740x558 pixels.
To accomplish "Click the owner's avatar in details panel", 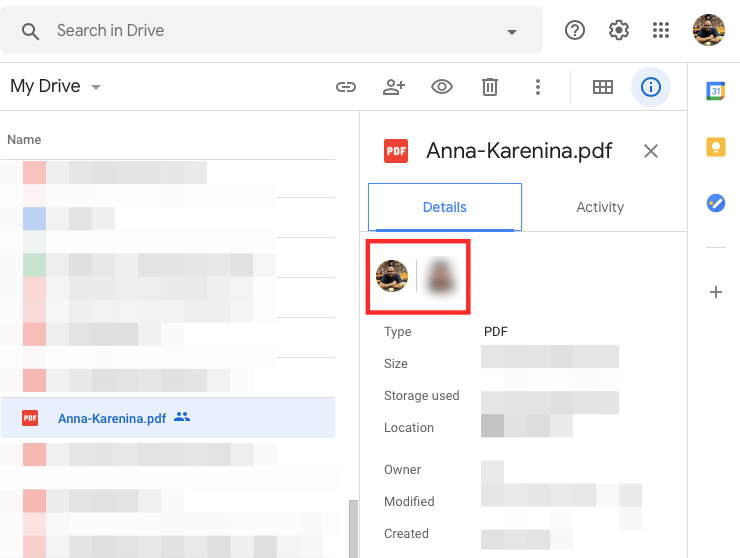I will pyautogui.click(x=392, y=276).
